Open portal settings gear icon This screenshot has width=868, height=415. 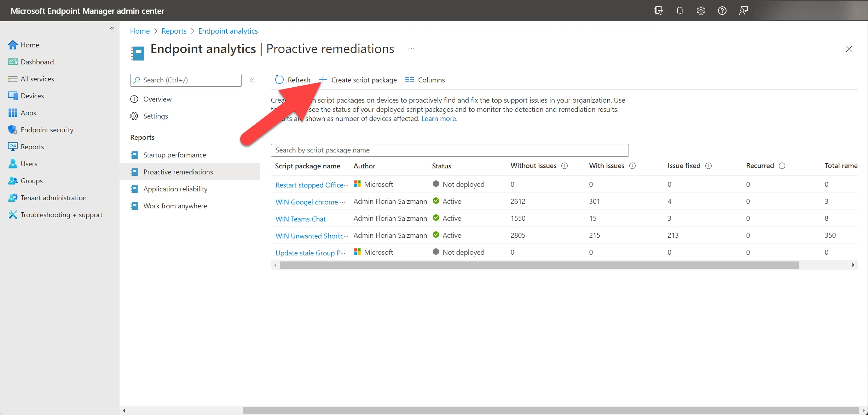coord(701,11)
